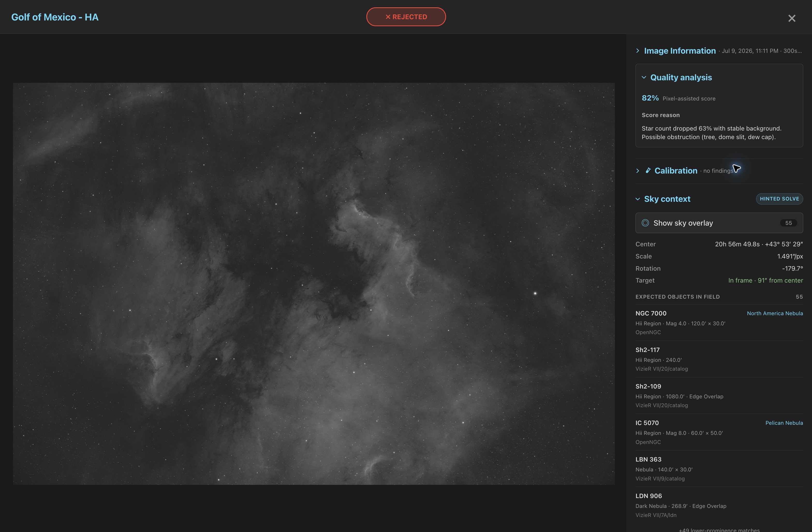Viewport: 812px width, 532px height.
Task: Click the Scale value 1.491"/px
Action: [790, 256]
